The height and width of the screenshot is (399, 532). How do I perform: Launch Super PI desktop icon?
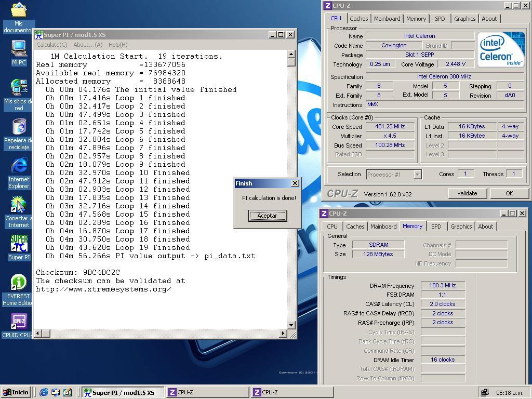click(19, 247)
